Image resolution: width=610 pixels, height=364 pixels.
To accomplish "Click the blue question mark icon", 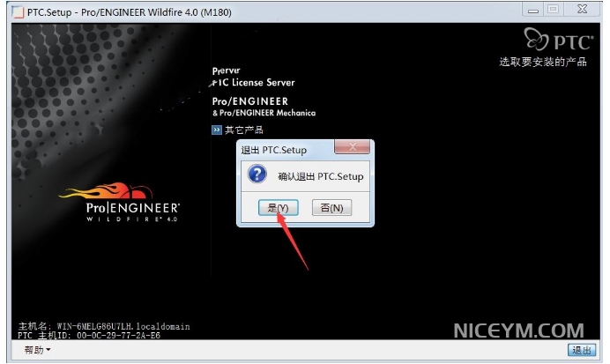I will click(257, 175).
